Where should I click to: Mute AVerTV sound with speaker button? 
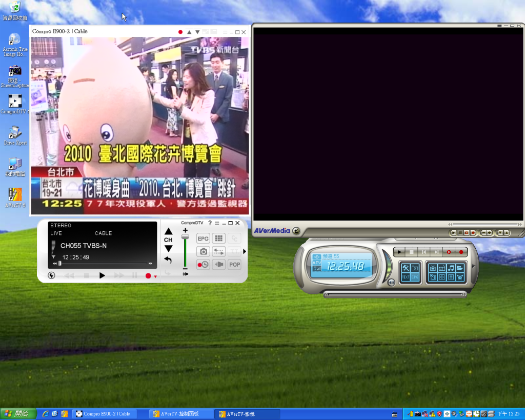(391, 283)
